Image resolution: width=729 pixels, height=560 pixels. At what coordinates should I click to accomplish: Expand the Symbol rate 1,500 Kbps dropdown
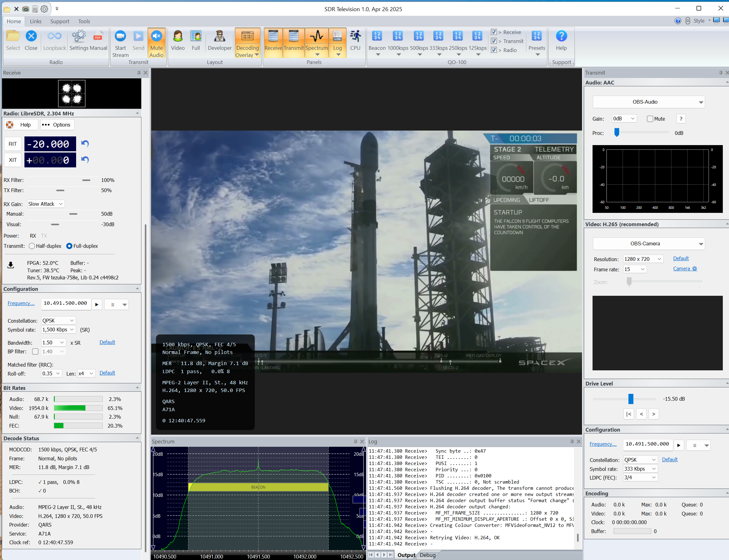58,329
